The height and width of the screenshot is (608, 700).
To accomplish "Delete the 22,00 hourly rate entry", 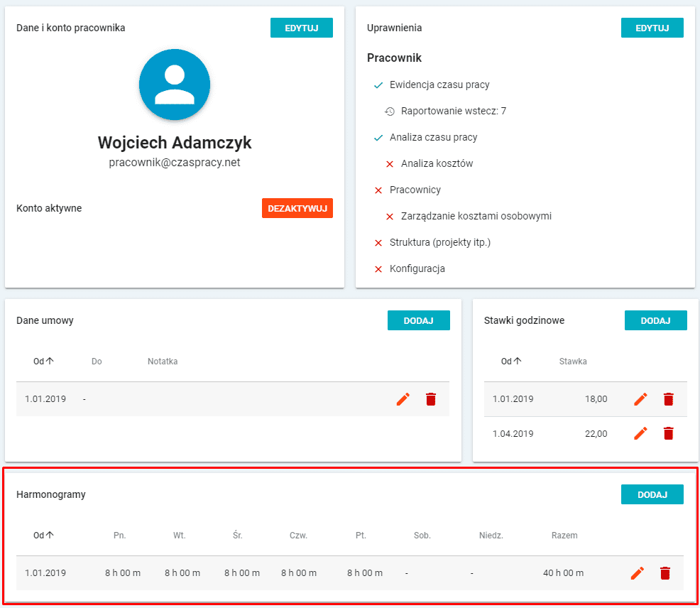I will (x=668, y=433).
